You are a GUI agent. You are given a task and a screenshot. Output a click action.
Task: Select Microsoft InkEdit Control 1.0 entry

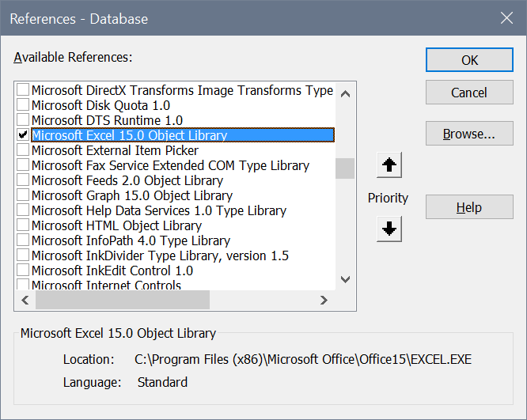(112, 271)
